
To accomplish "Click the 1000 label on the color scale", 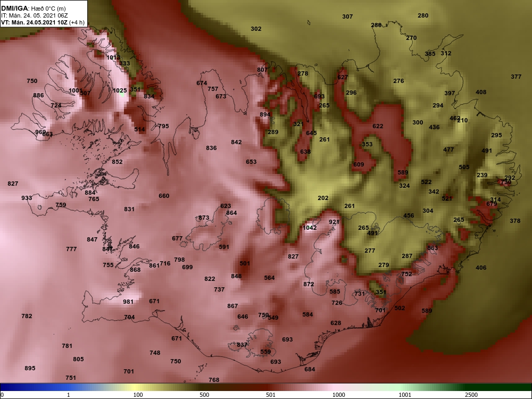I will tap(339, 395).
